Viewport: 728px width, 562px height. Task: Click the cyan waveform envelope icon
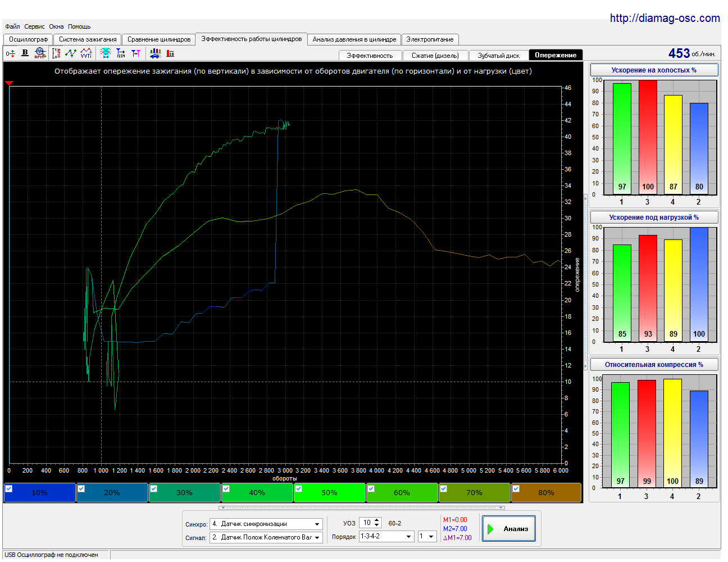click(x=105, y=53)
